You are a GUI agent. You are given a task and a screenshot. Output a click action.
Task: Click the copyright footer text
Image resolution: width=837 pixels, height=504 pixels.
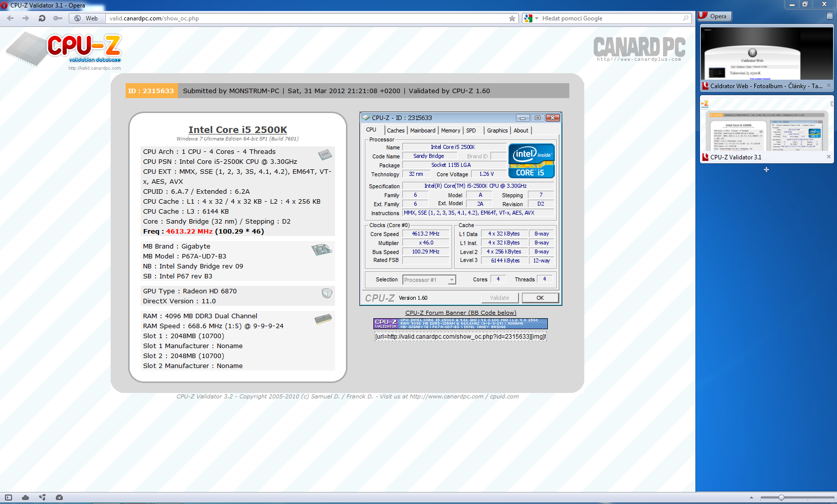[x=347, y=396]
